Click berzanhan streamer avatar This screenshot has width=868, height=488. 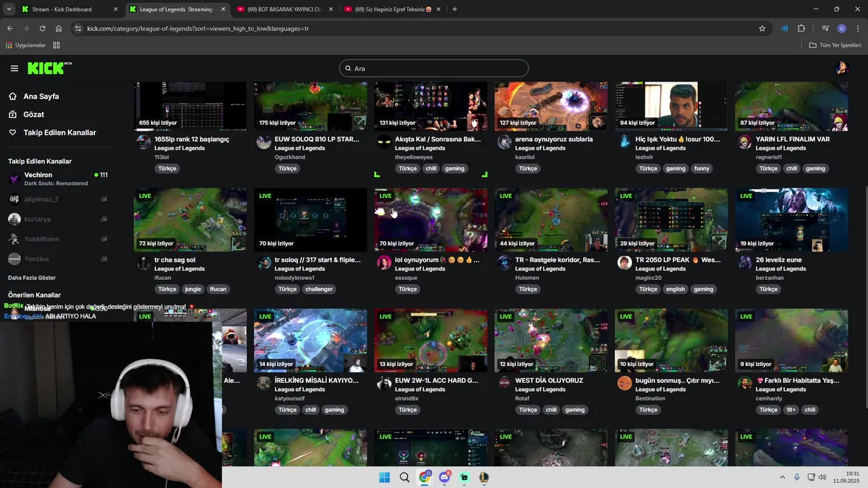(x=745, y=263)
